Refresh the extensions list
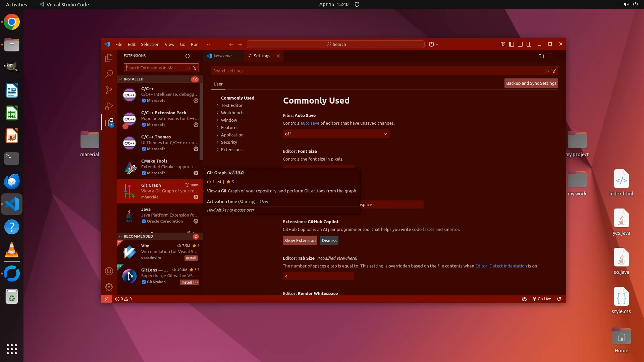The width and height of the screenshot is (644, 362). tap(187, 56)
